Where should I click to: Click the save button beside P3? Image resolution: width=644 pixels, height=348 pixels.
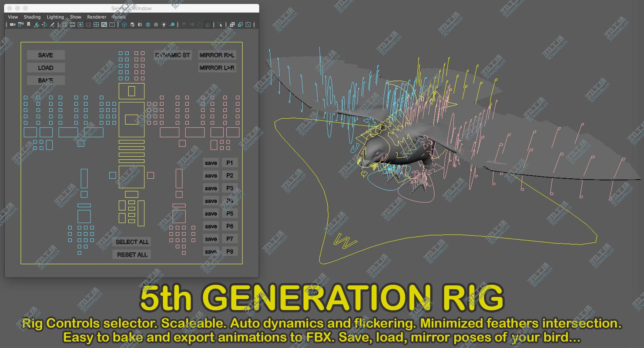pyautogui.click(x=211, y=188)
